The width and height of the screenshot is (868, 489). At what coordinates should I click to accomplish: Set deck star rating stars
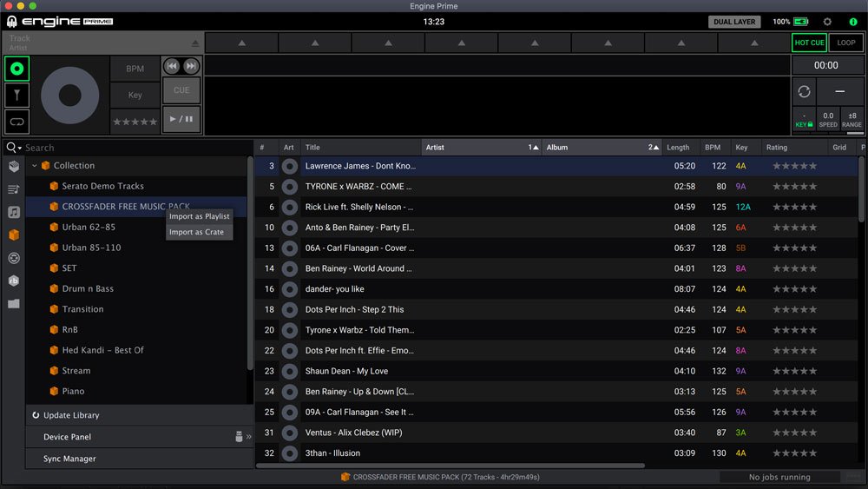135,122
